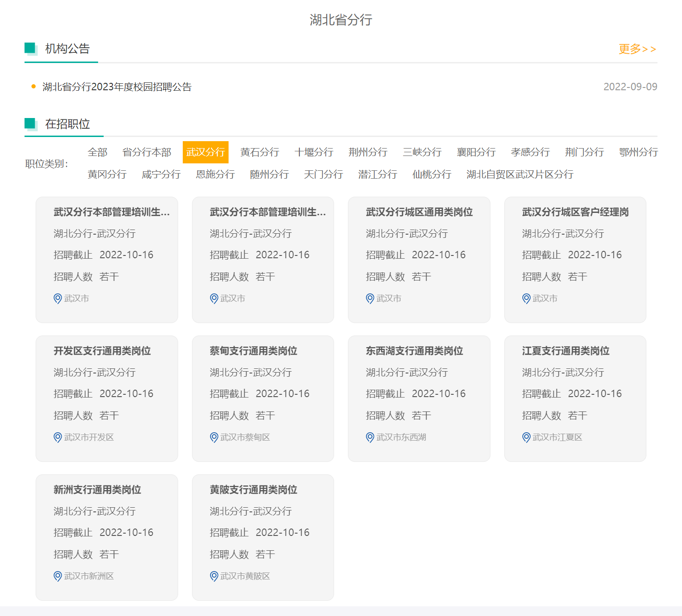This screenshot has height=616, width=682.
Task: Switch to 荆州分行 category
Action: click(368, 152)
